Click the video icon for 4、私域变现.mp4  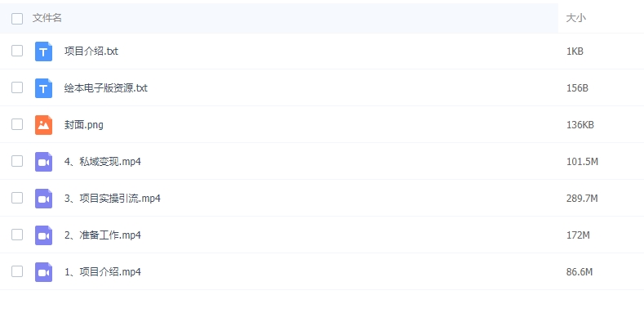tap(43, 162)
